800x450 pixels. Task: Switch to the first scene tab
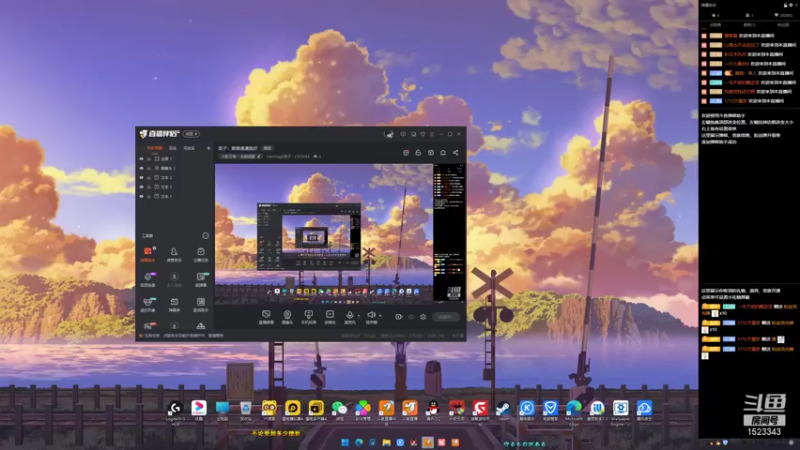[155, 148]
